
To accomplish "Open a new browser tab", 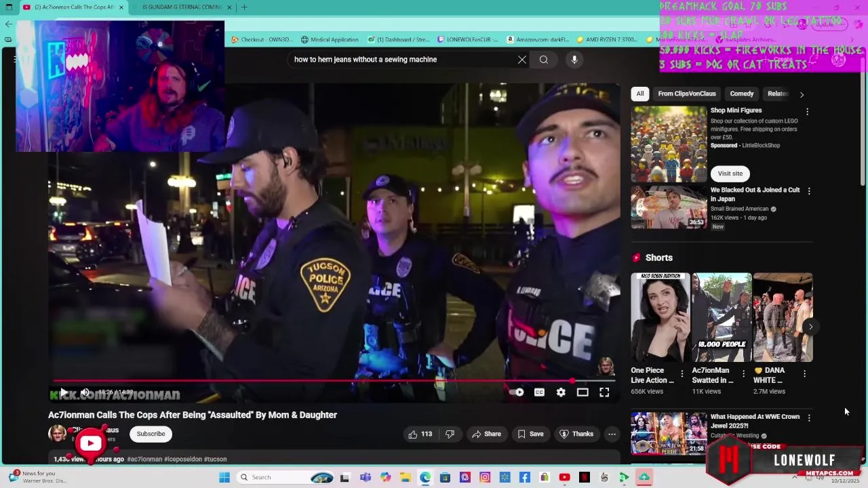I will 244,7.
